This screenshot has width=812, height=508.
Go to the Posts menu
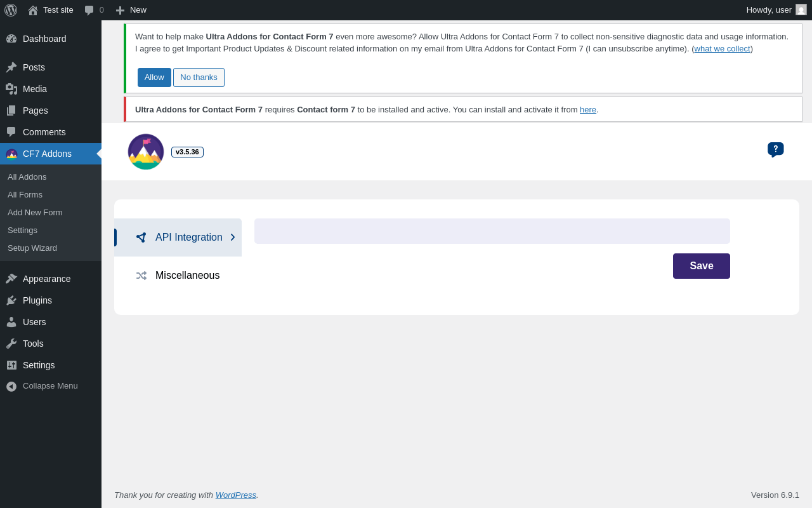point(34,67)
